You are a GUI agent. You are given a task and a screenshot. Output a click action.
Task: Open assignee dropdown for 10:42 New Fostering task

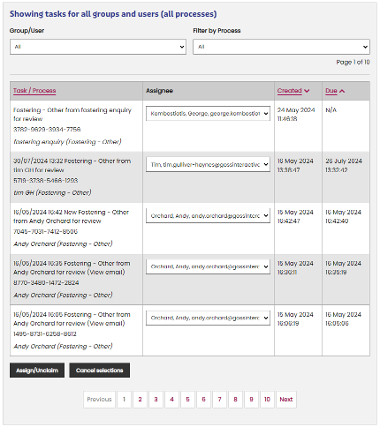click(x=208, y=216)
